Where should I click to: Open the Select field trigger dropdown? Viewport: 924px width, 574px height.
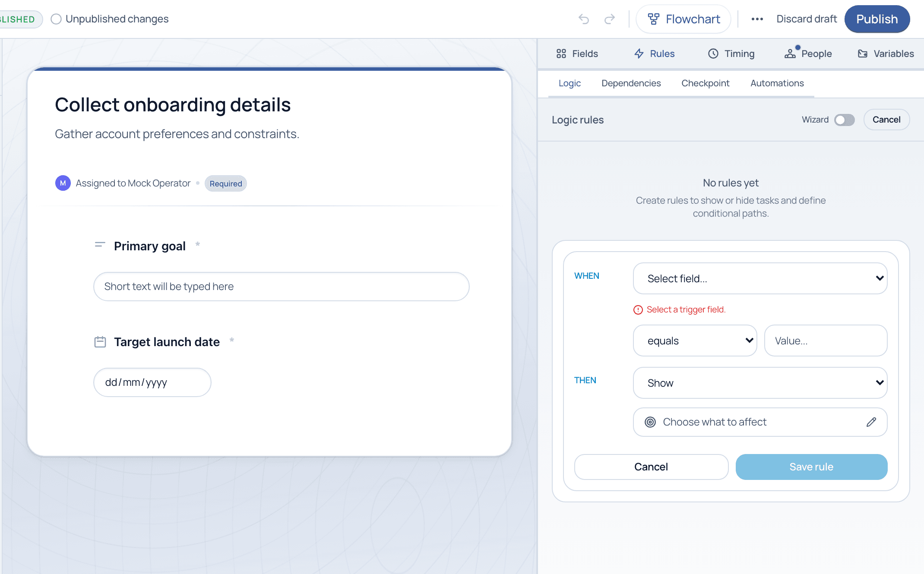pos(760,278)
